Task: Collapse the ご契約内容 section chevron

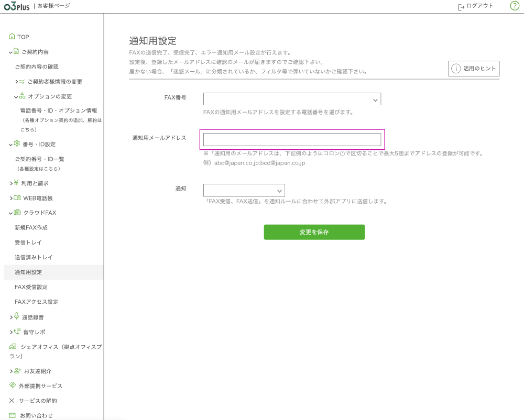Action: coord(10,52)
